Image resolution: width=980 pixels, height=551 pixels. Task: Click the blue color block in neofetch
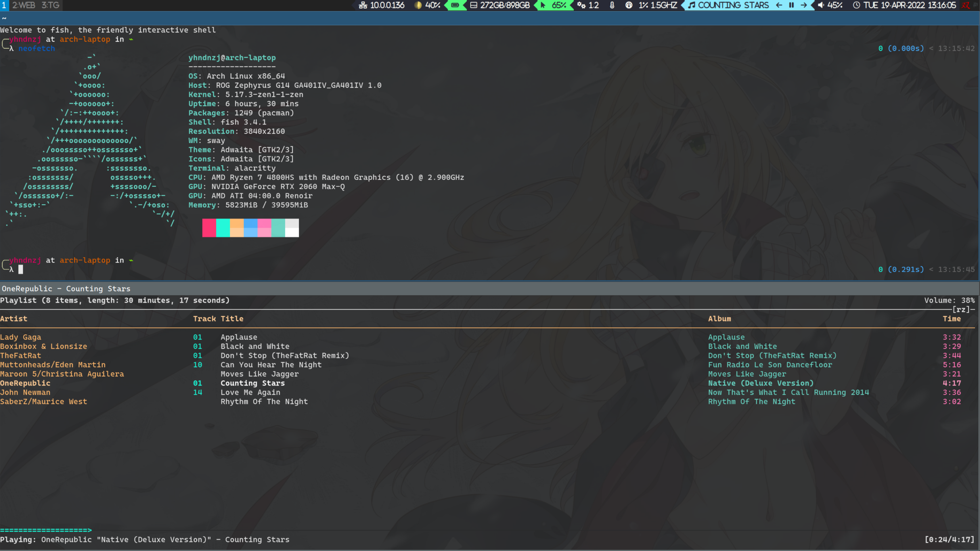pyautogui.click(x=250, y=227)
